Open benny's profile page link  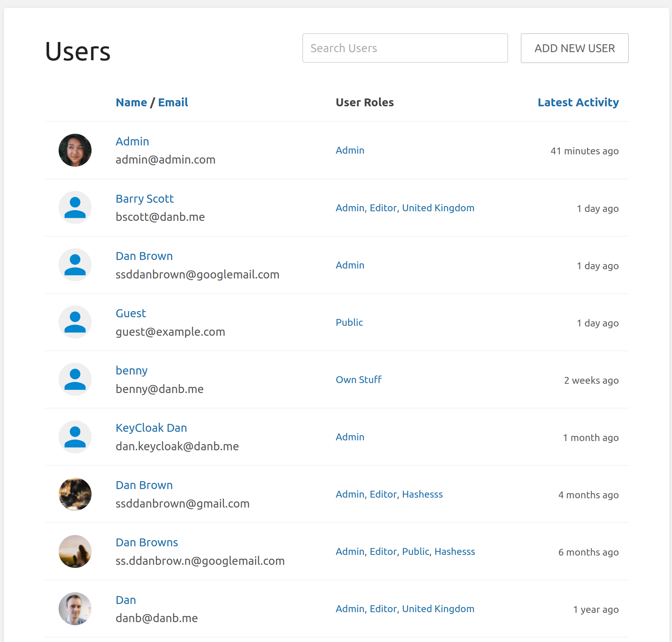click(131, 370)
